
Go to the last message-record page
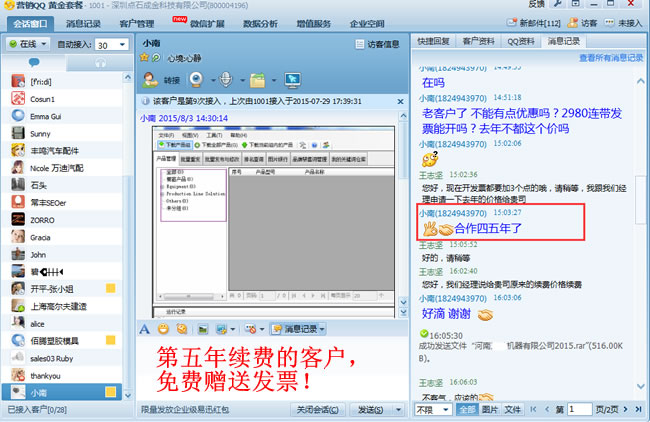[638, 410]
